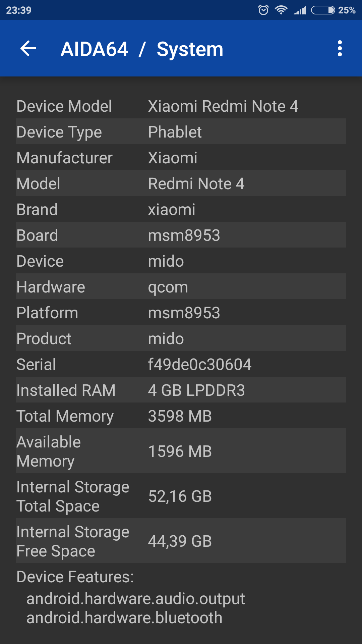Tap the Wi-Fi status icon
Viewport: 362px width, 644px height.
click(x=281, y=10)
